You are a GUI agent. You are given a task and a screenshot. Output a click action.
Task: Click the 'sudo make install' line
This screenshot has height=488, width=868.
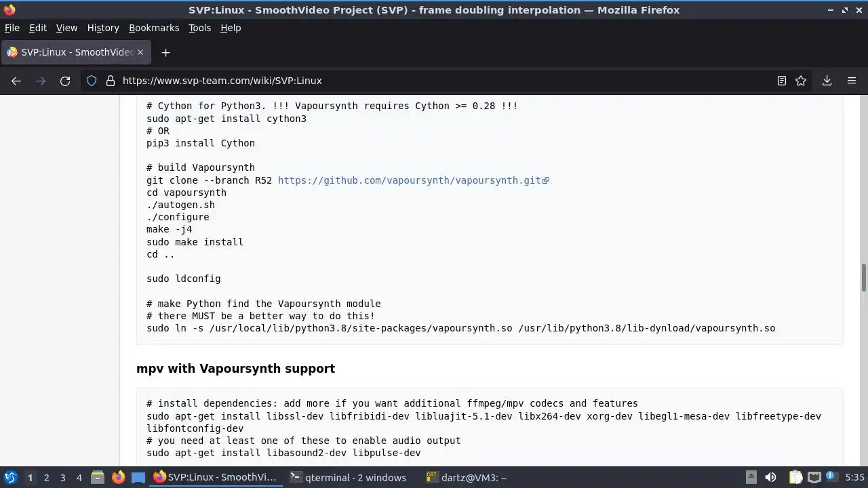coord(195,242)
